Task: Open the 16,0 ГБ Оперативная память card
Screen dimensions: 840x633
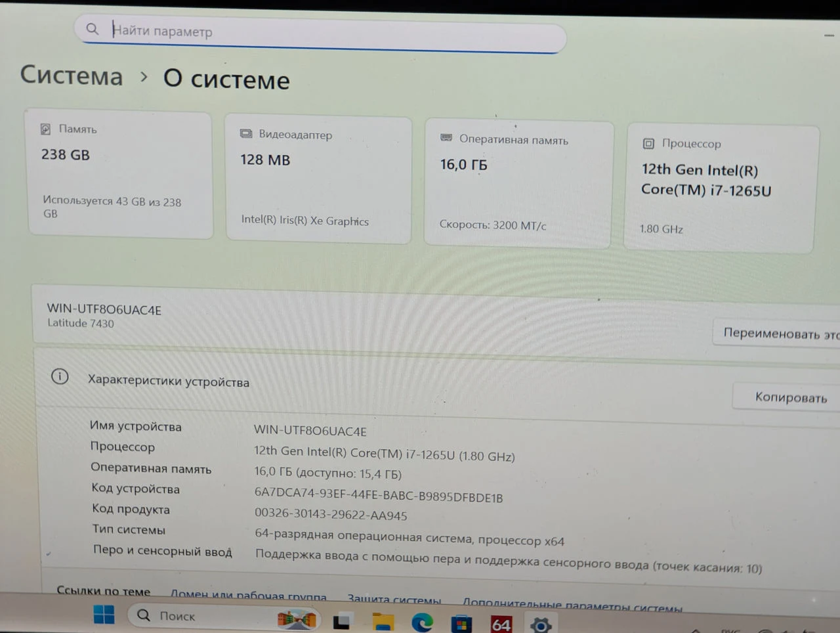Action: pos(518,183)
